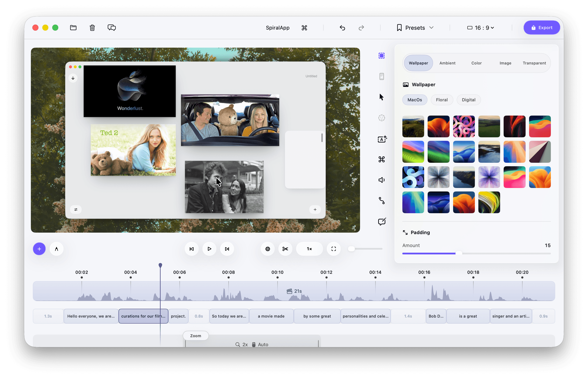Open the feedback chat bubbles icon
This screenshot has height=379, width=588.
point(112,28)
